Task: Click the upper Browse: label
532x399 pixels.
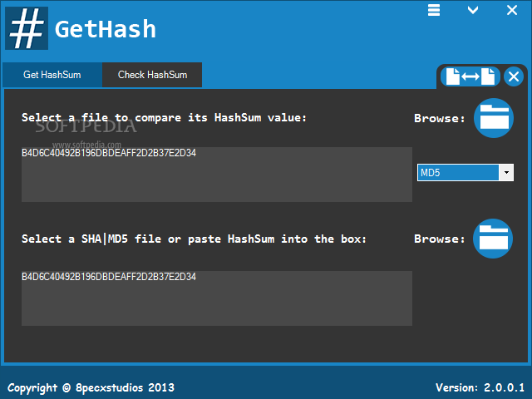Action: 440,118
